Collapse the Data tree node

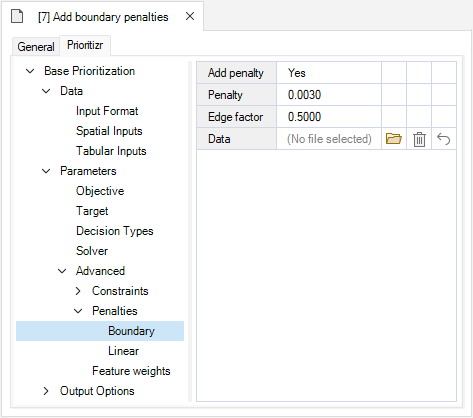coord(46,91)
